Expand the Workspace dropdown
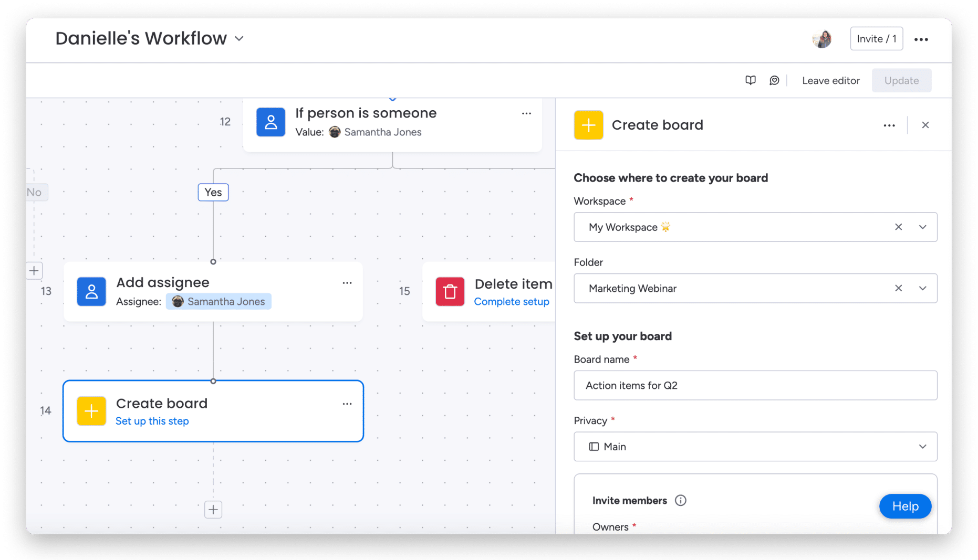Image resolution: width=978 pixels, height=560 pixels. click(923, 227)
